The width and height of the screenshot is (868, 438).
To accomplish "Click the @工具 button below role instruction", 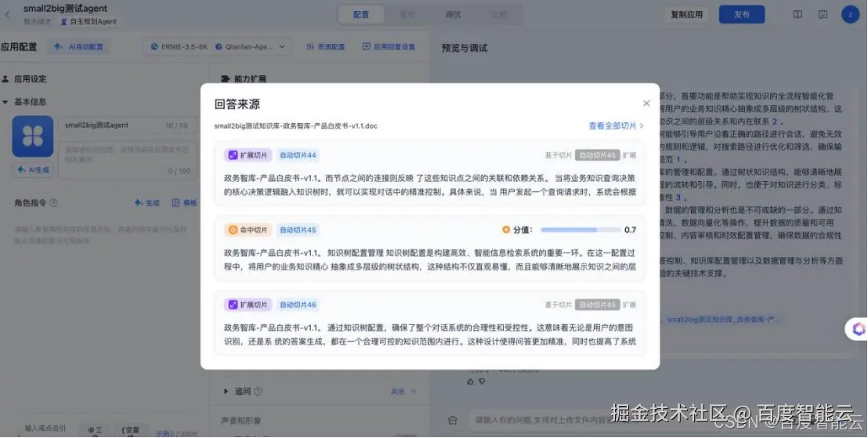I will click(95, 430).
